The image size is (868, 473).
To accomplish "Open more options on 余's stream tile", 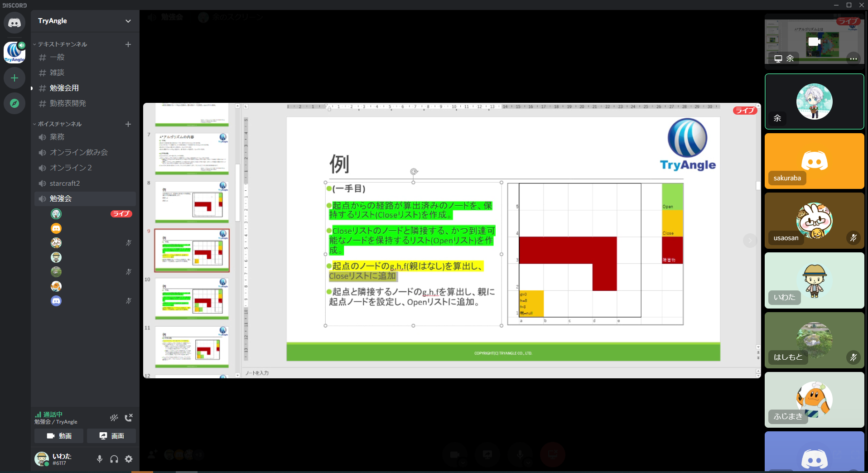I will pos(853,58).
